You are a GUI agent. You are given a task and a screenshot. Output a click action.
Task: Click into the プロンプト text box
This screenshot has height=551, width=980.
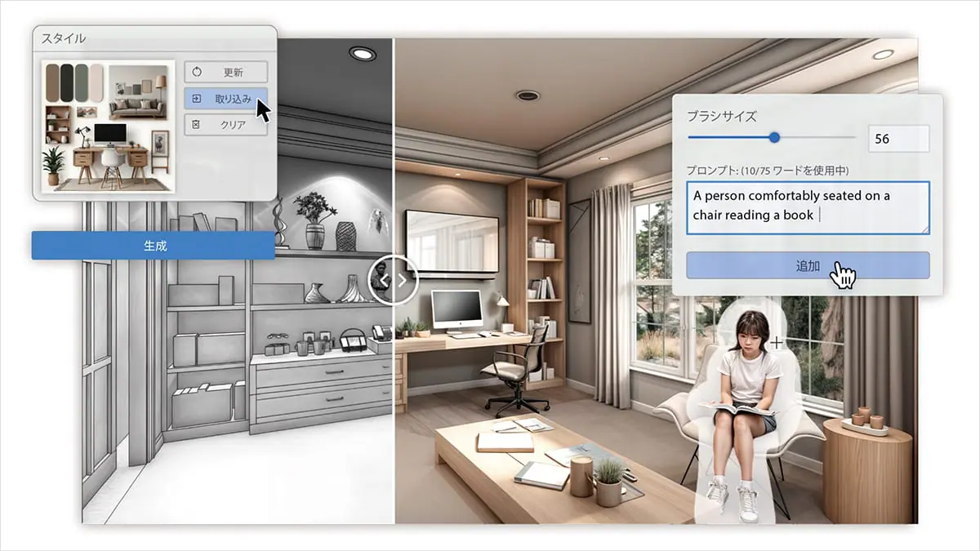coord(807,207)
